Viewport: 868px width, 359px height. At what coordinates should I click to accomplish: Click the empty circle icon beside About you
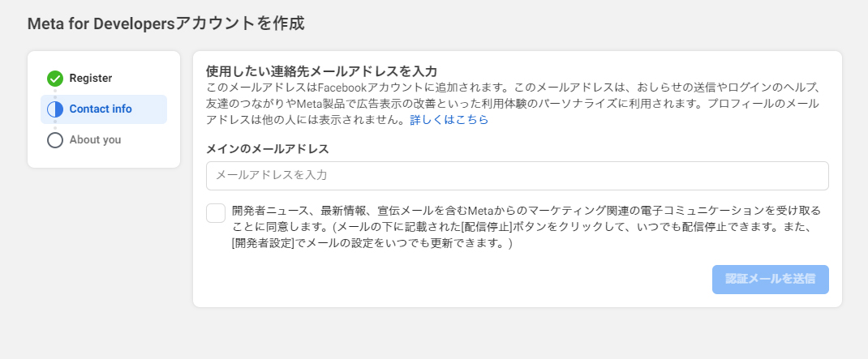[x=55, y=140]
